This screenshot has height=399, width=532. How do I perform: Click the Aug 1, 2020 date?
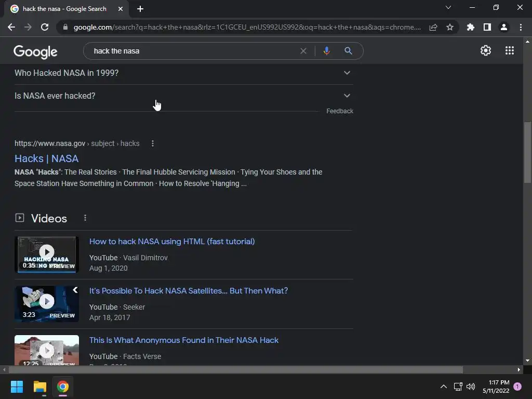(109, 268)
